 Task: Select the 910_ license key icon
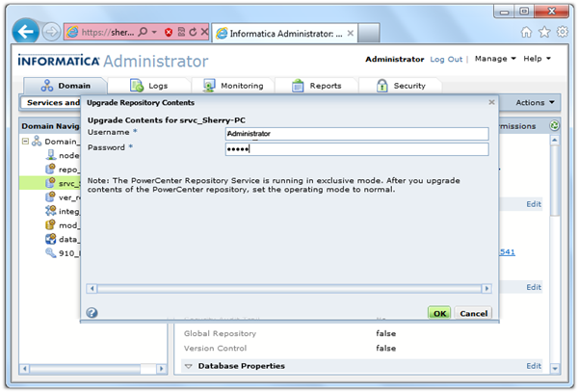[x=50, y=252]
